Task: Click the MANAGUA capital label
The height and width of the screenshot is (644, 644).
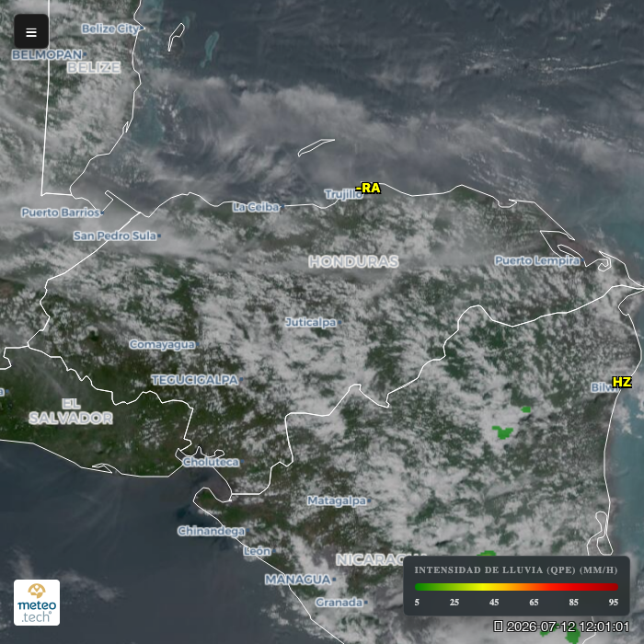Action: [x=298, y=580]
